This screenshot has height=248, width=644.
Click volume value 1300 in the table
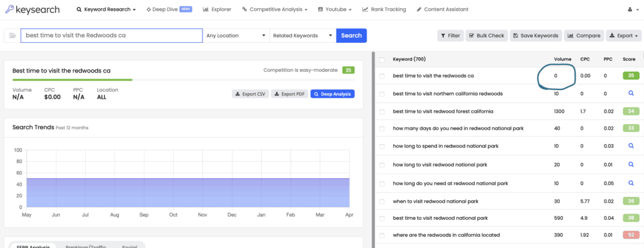pyautogui.click(x=559, y=111)
